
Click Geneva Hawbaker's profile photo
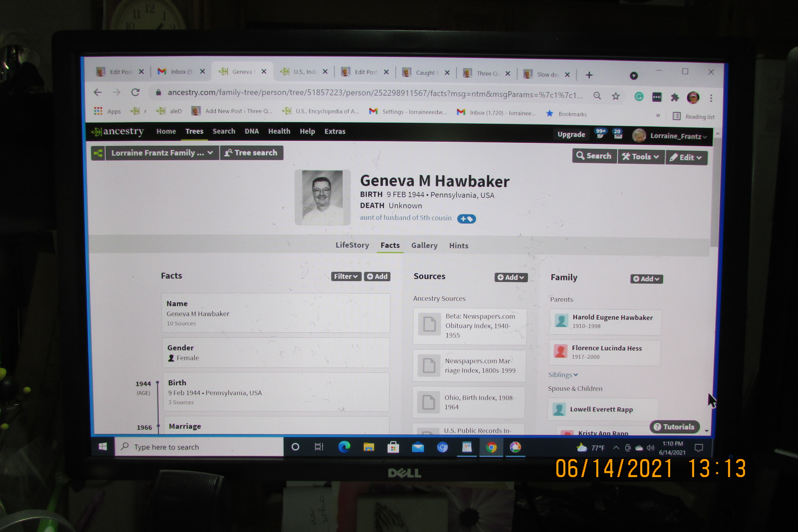pyautogui.click(x=322, y=198)
